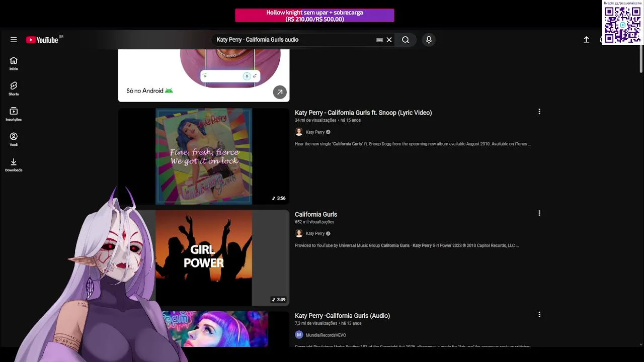Open title 'Katy Perry -California Gurls (Audio)'

[x=342, y=316]
